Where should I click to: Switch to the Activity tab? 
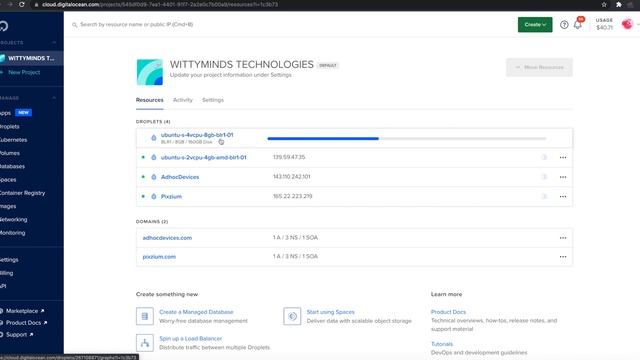click(182, 100)
